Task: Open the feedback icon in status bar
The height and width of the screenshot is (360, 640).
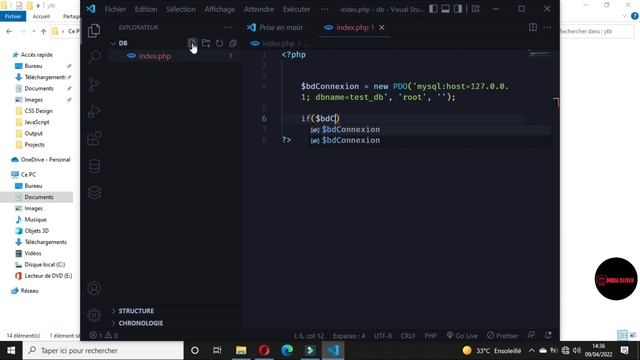Action: 531,336
